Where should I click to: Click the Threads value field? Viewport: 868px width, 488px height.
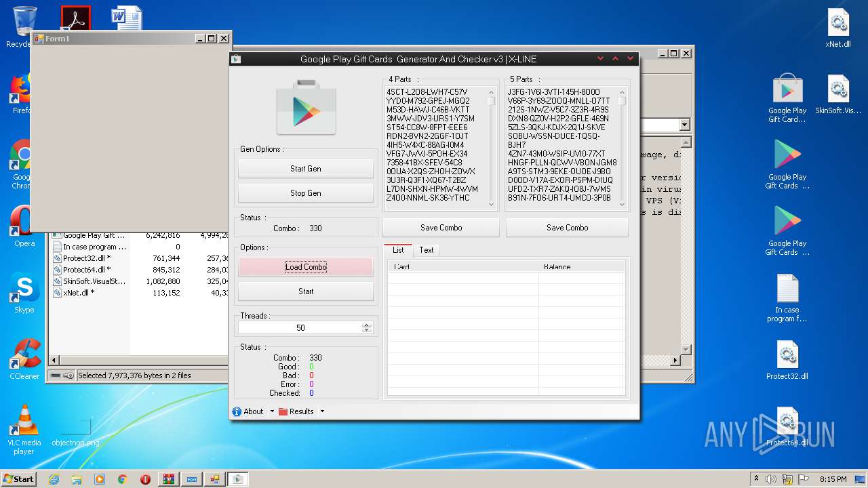tap(300, 327)
